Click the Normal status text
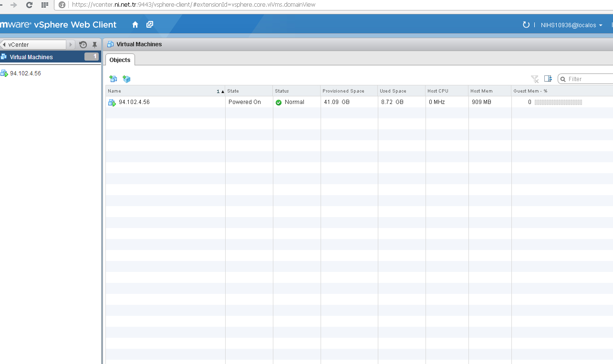The image size is (613, 364). (294, 102)
